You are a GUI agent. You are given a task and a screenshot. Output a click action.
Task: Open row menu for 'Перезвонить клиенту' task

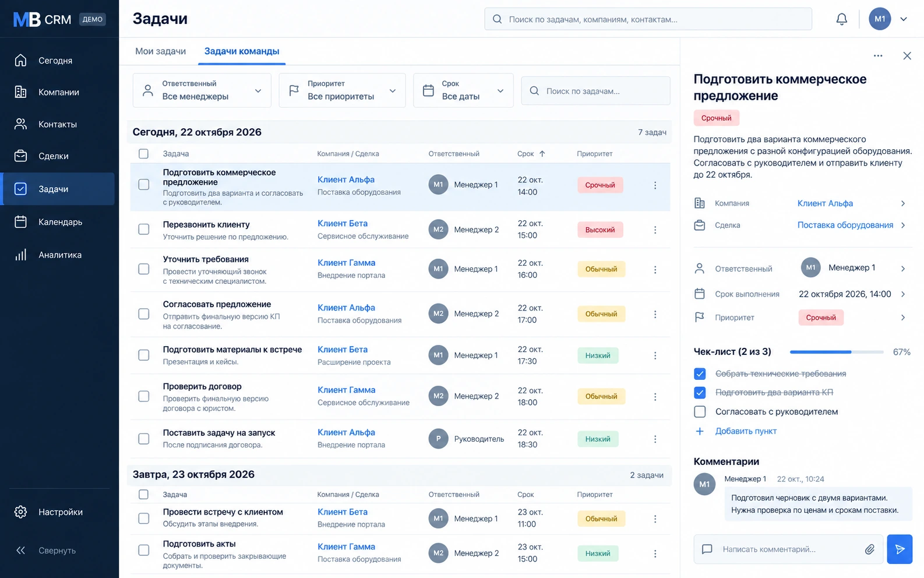(x=655, y=230)
